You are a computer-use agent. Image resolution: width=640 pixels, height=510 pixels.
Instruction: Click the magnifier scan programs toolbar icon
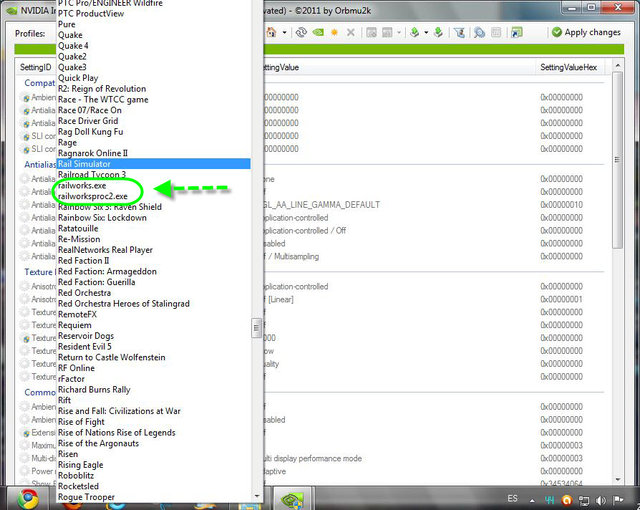[480, 32]
